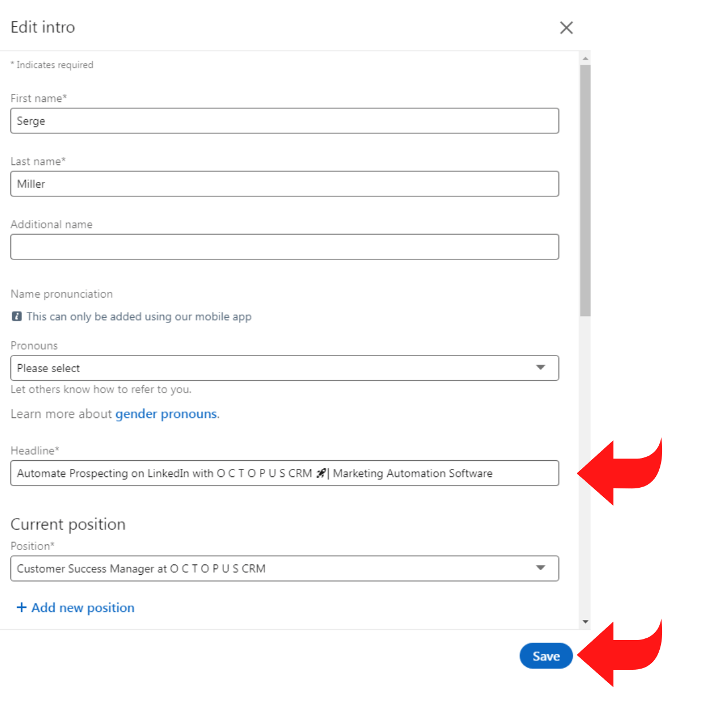Focus the First name field containing Serge

(x=284, y=121)
